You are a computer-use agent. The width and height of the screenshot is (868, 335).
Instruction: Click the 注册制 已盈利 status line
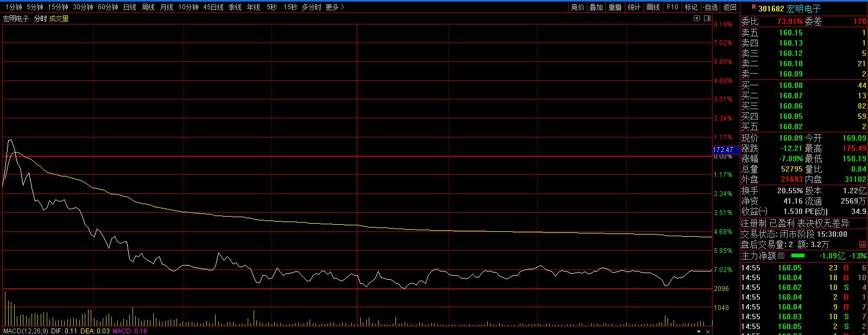coord(795,223)
